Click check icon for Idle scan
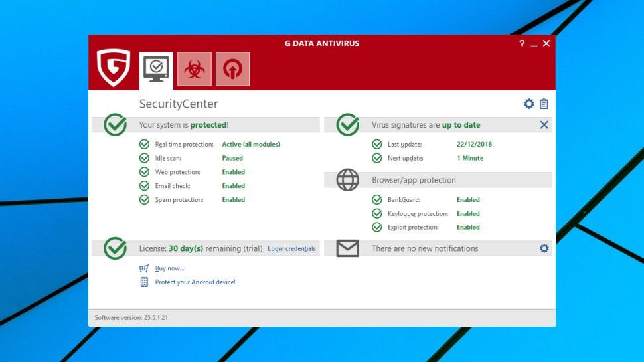644x362 pixels. click(x=144, y=158)
